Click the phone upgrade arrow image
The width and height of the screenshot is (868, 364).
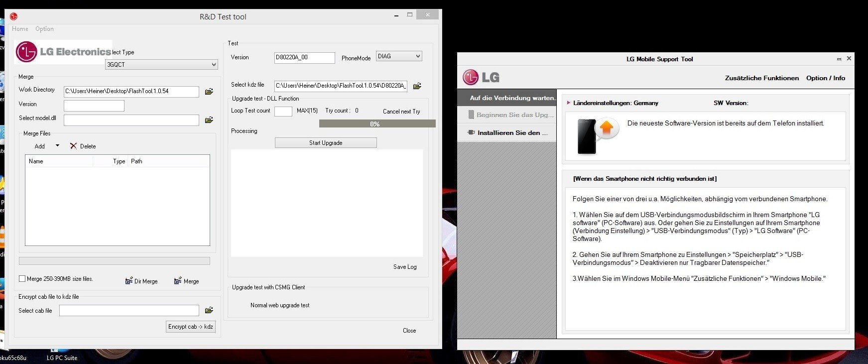pos(597,136)
